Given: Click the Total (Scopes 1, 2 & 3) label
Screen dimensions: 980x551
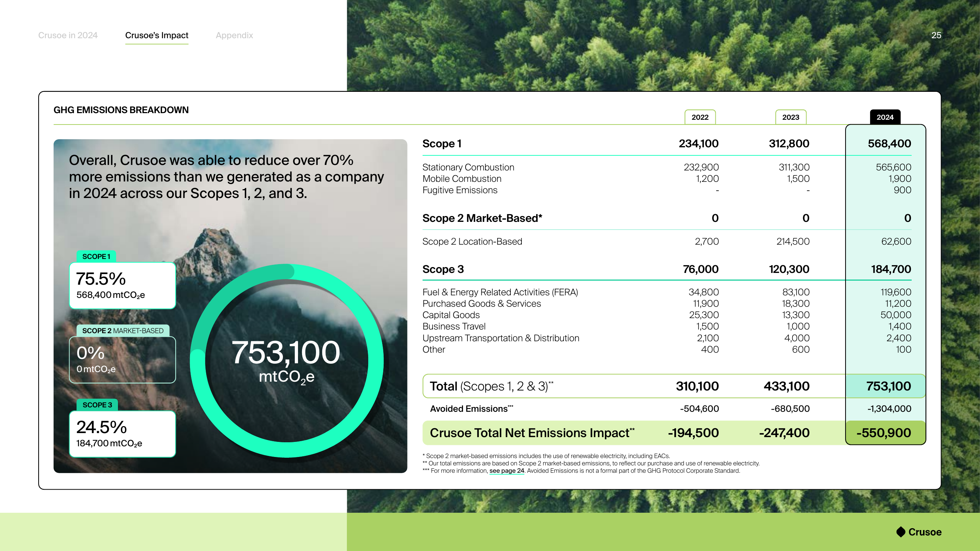Looking at the screenshot, I should point(492,386).
